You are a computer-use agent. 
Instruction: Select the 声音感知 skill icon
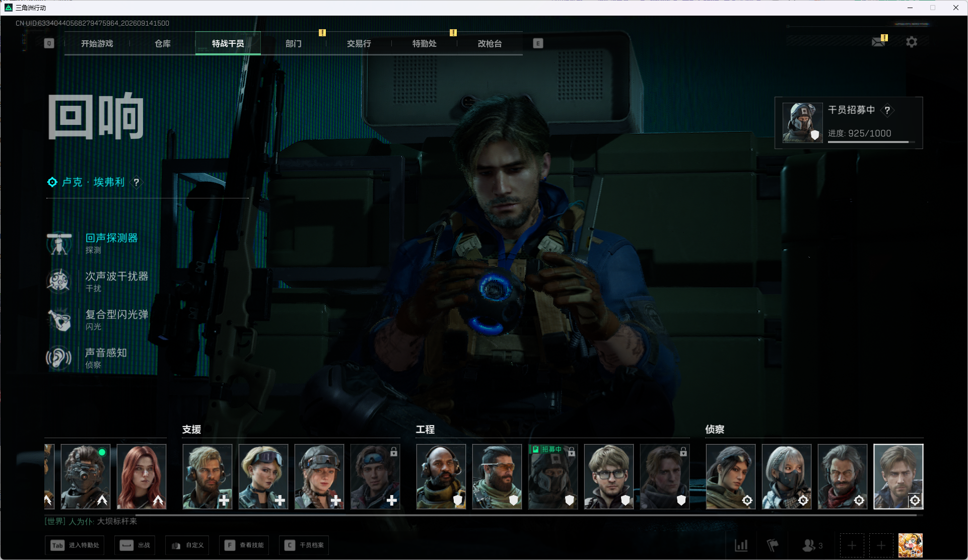click(x=59, y=358)
